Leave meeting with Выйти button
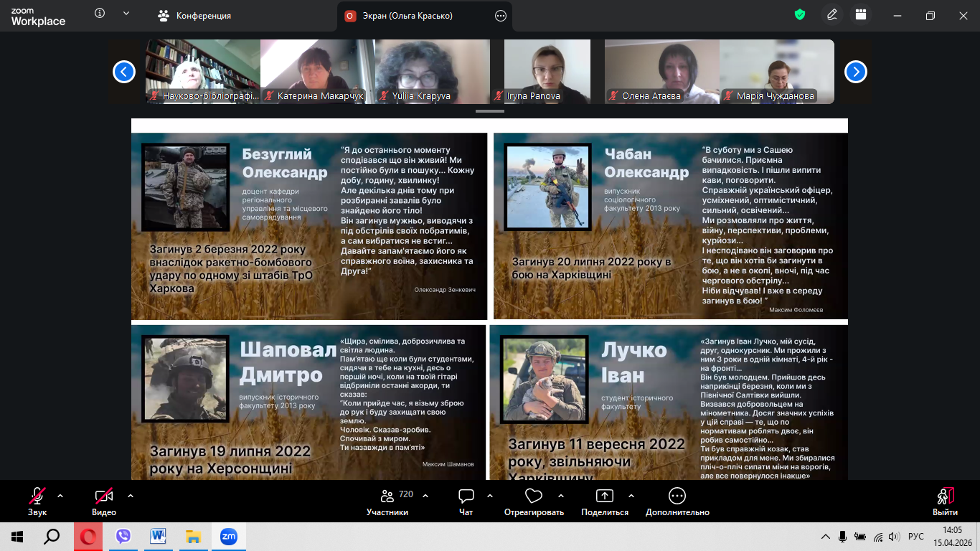980x551 pixels. pos(945,501)
